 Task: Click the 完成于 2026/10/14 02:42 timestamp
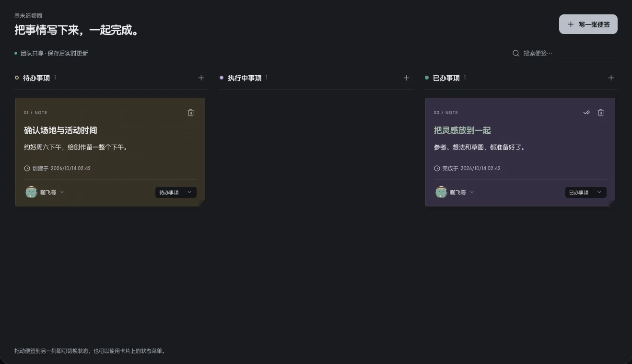click(x=471, y=169)
